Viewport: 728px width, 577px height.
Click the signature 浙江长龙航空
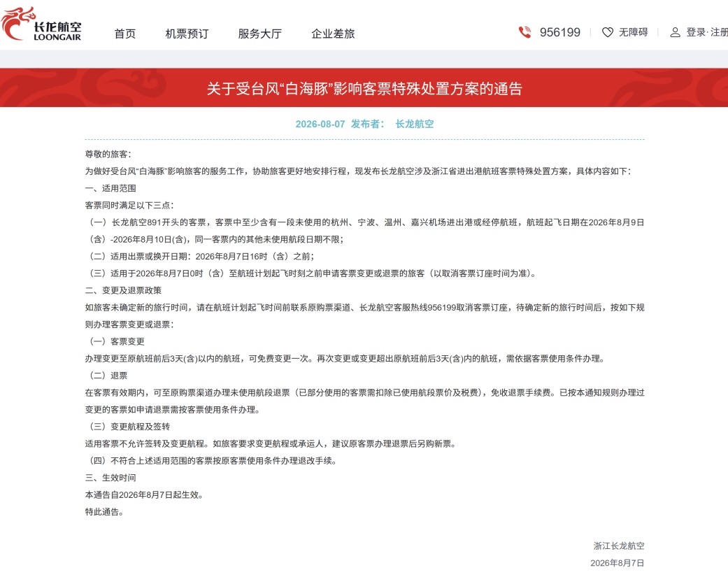coord(618,546)
